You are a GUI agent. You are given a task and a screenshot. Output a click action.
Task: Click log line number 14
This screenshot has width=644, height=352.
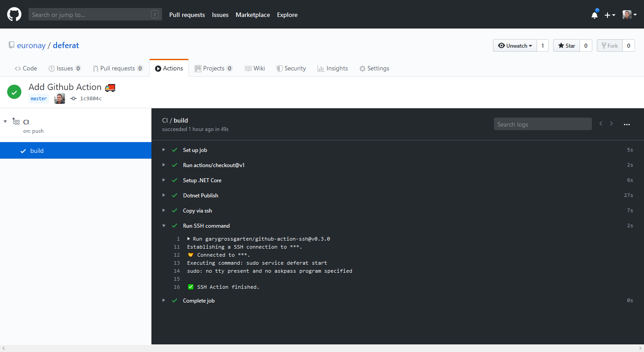pos(177,271)
